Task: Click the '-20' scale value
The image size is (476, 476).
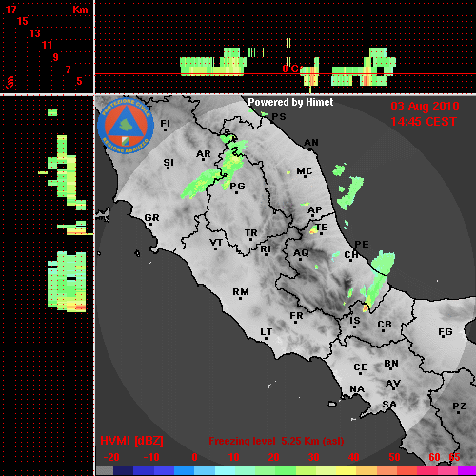Action: tap(111, 457)
